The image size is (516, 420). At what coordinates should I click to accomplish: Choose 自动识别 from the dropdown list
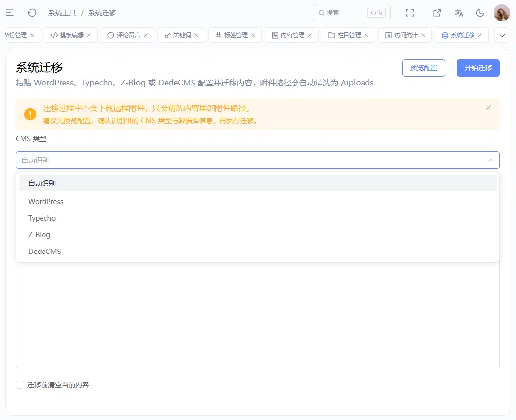(258, 183)
